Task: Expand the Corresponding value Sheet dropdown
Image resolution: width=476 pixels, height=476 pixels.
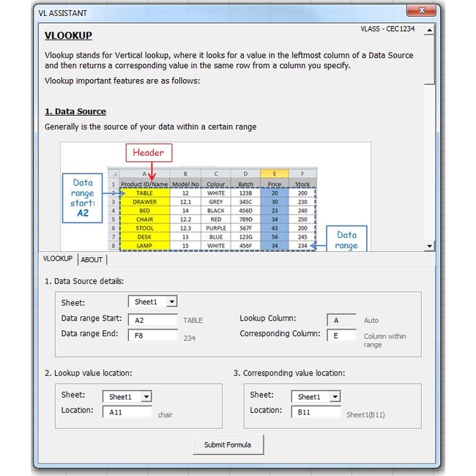Action: tap(334, 397)
